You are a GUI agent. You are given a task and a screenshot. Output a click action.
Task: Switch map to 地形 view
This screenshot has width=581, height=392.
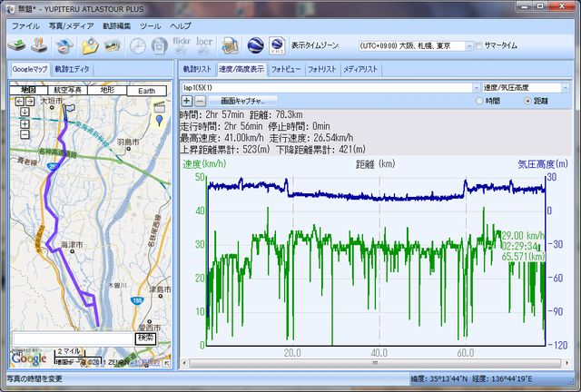[107, 90]
